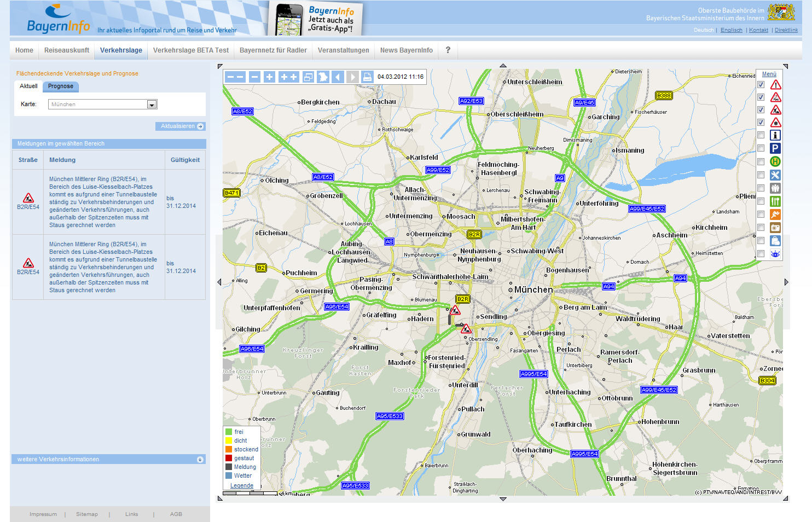
Task: Open the Karte dropdown showing München
Action: (x=103, y=104)
